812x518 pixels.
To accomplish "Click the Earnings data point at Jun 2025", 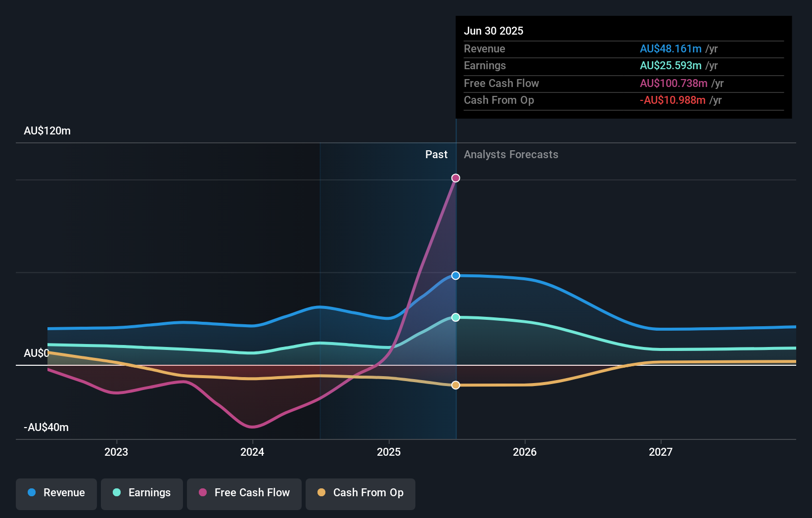I will click(455, 317).
